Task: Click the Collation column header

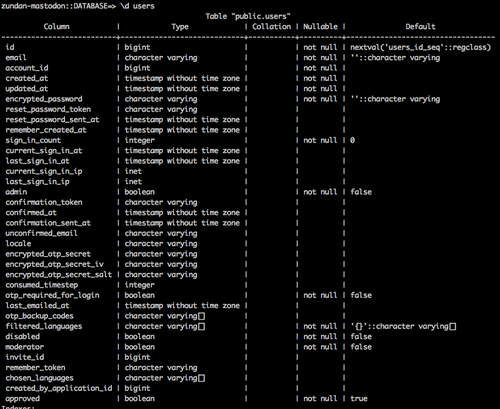Action: click(x=272, y=27)
